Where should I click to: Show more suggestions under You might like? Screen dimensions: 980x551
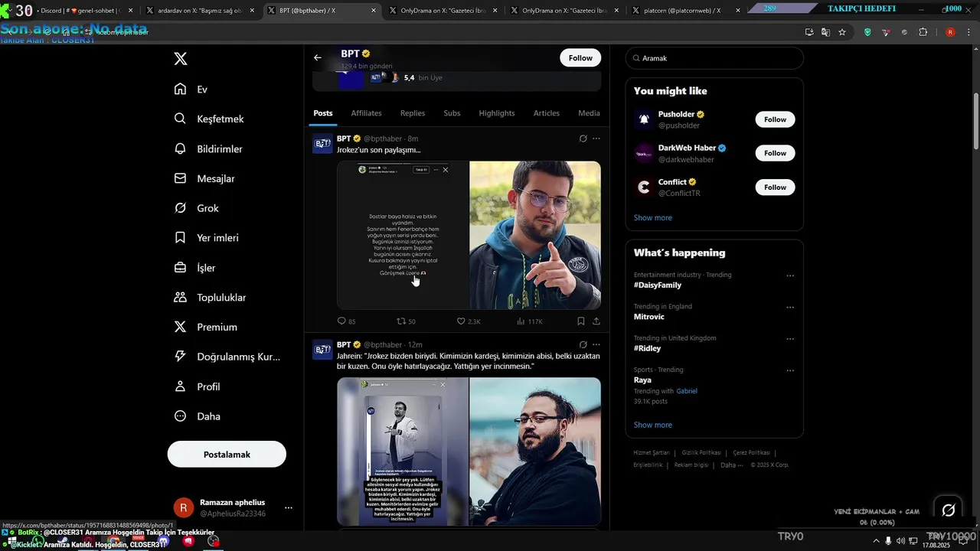pyautogui.click(x=653, y=217)
